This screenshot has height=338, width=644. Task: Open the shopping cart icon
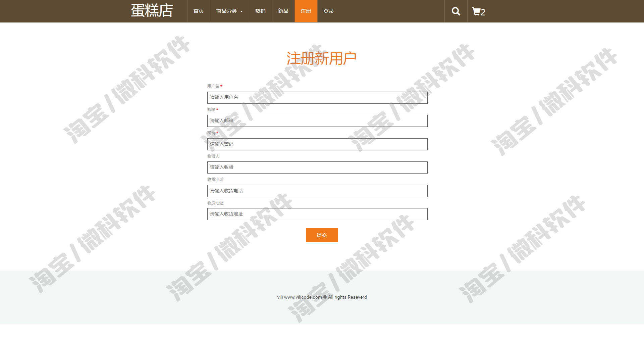(479, 11)
